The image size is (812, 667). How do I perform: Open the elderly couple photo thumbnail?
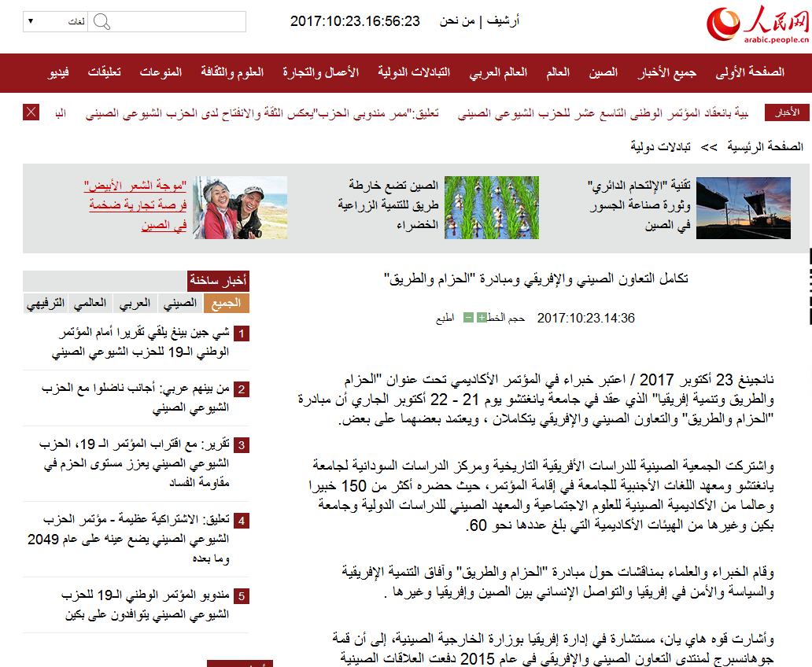pos(240,208)
